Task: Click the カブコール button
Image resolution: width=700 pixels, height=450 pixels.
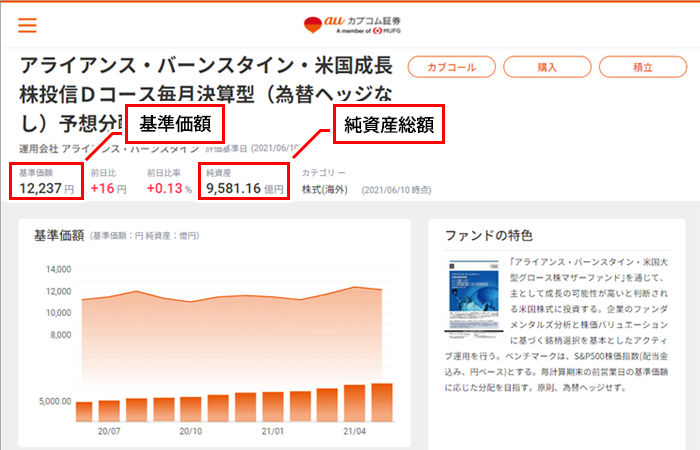Action: [451, 67]
